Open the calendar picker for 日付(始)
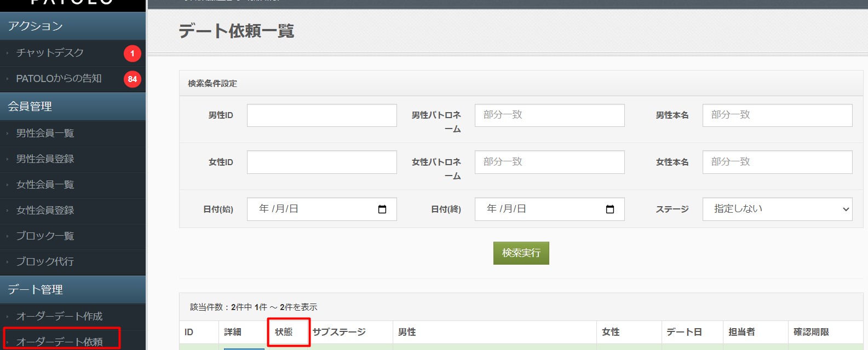This screenshot has height=350, width=868. (382, 209)
